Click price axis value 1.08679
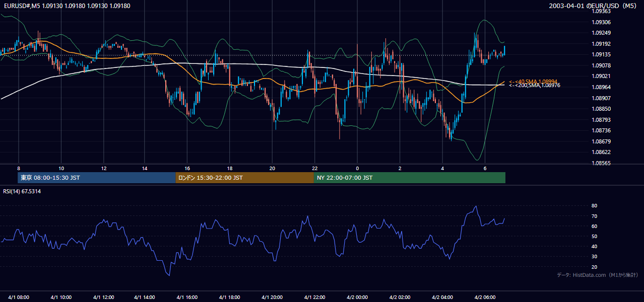644x302 pixels. tap(601, 141)
